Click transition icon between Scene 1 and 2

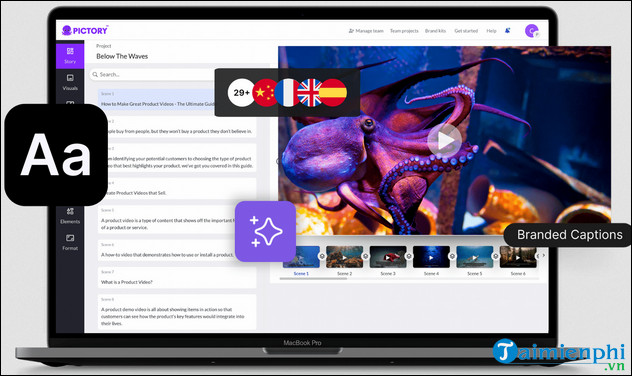pyautogui.click(x=322, y=256)
